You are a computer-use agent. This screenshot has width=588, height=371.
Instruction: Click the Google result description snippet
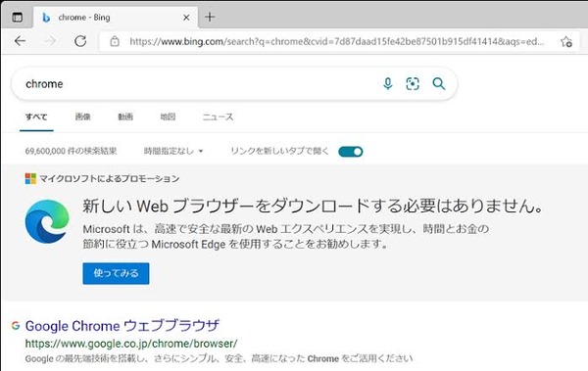[x=219, y=358]
